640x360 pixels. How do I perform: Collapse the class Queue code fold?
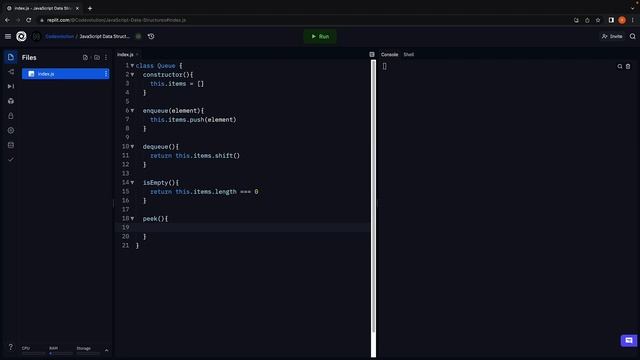coord(132,65)
